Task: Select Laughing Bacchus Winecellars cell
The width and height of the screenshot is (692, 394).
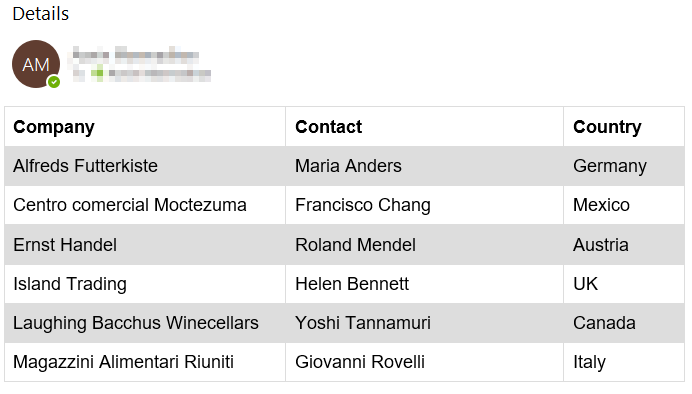Action: 145,323
